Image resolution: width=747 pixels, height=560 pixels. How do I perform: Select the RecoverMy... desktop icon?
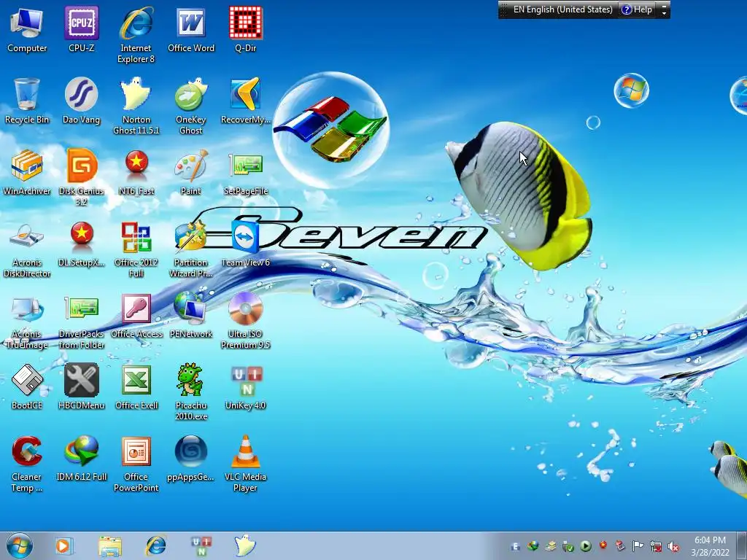tap(246, 101)
